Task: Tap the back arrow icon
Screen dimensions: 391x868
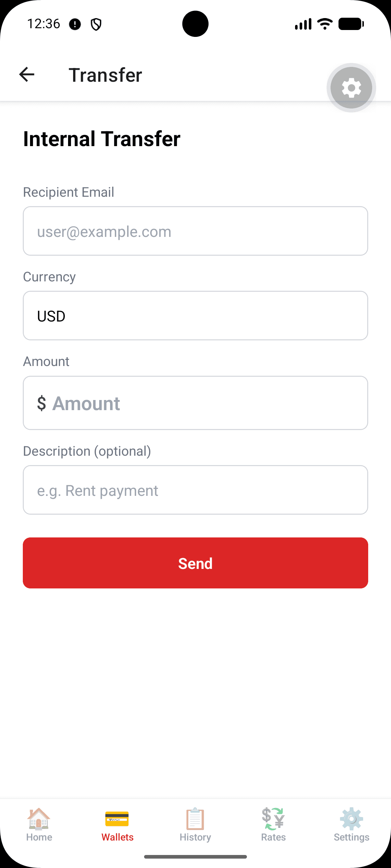Action: pos(26,75)
